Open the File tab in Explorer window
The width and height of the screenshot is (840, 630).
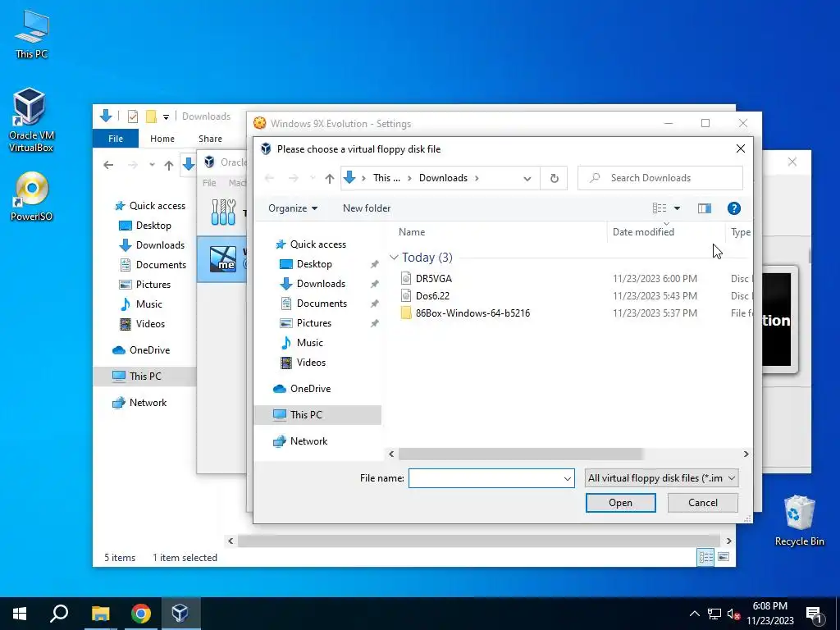(116, 139)
